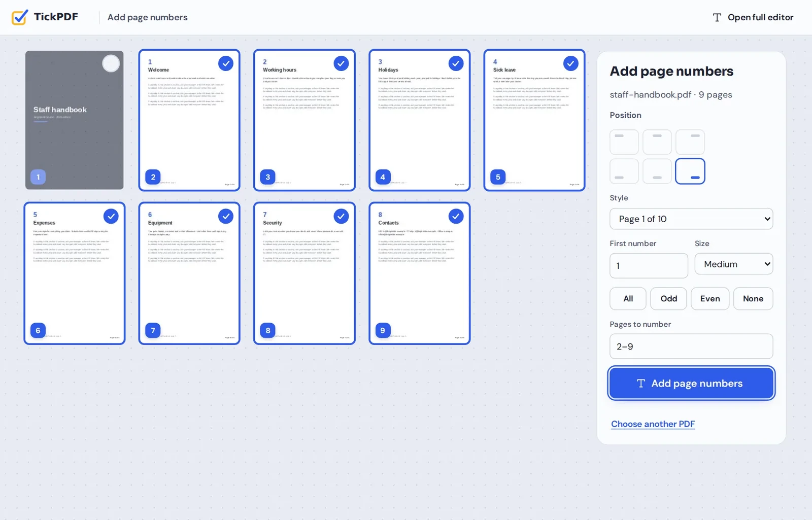Click the Sick leave page thumbnail
812x520 pixels.
pos(534,120)
